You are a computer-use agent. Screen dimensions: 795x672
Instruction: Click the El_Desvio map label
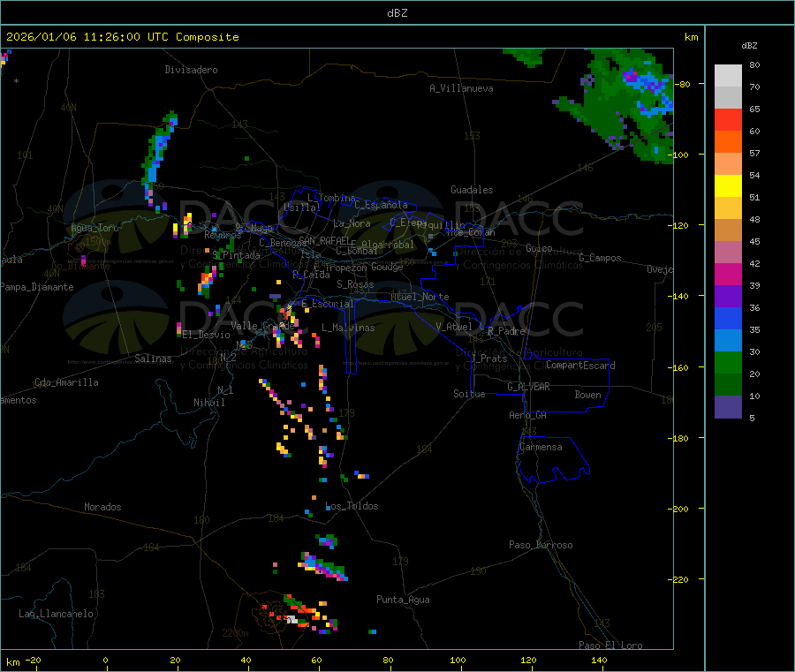(x=206, y=335)
